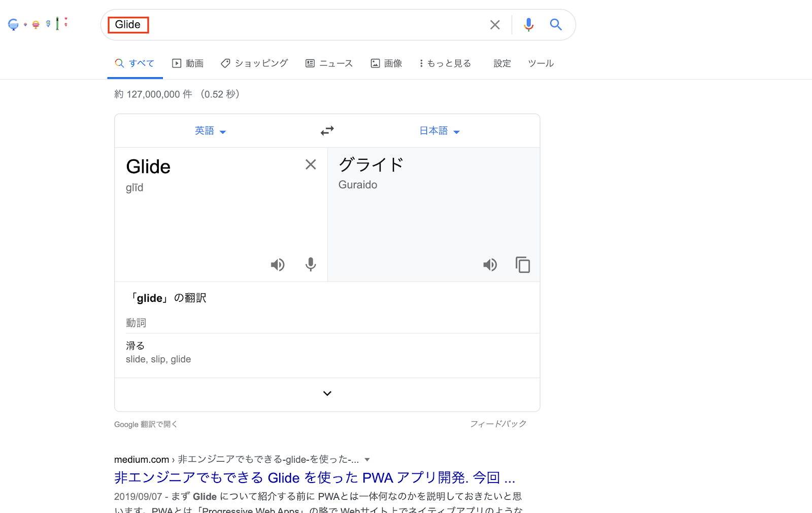Click the 「glide」の翻訳 heading
The width and height of the screenshot is (812, 513).
[168, 298]
